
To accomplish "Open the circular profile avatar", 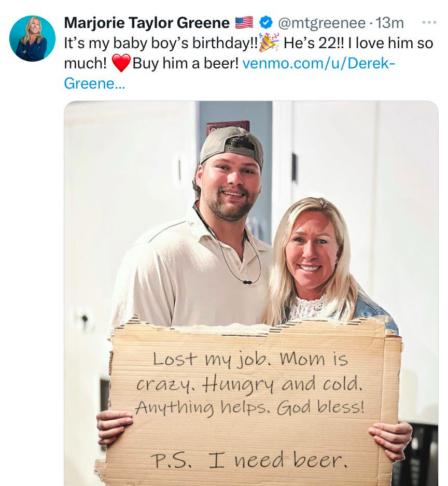I will [x=32, y=38].
